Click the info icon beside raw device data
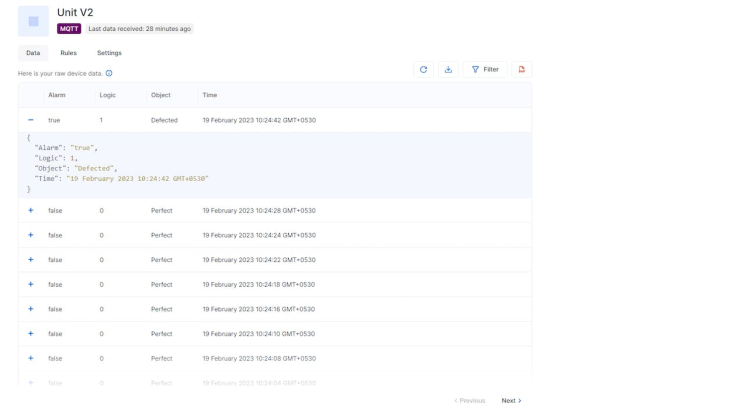Image resolution: width=748 pixels, height=411 pixels. pyautogui.click(x=109, y=73)
